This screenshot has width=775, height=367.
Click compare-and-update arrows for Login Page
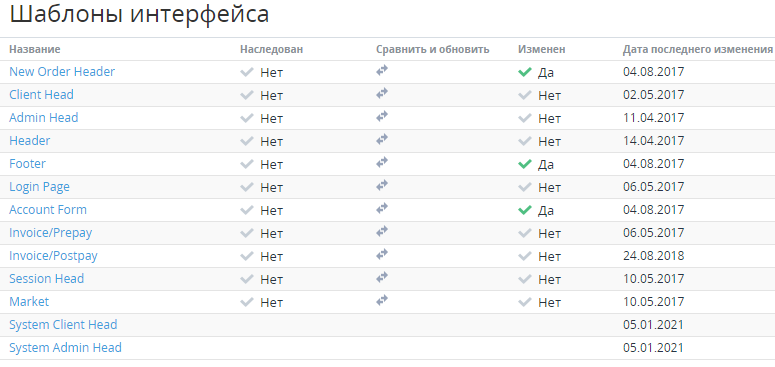click(x=382, y=186)
